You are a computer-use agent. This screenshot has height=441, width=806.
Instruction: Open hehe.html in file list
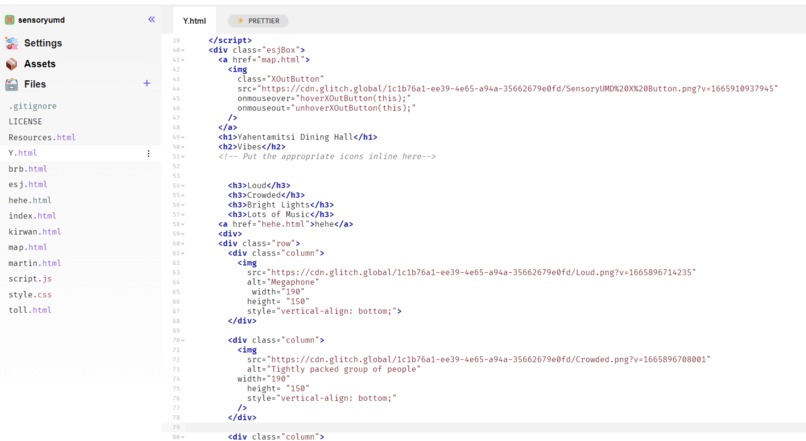click(30, 200)
